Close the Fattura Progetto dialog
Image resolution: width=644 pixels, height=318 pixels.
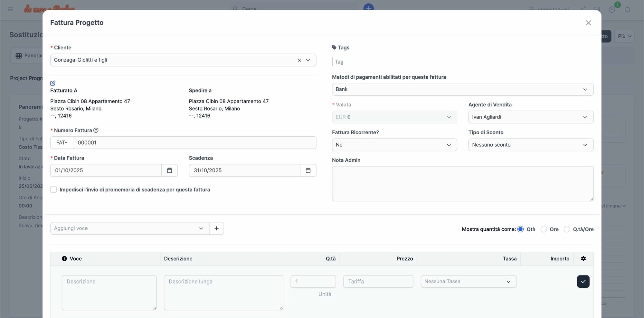(x=588, y=23)
